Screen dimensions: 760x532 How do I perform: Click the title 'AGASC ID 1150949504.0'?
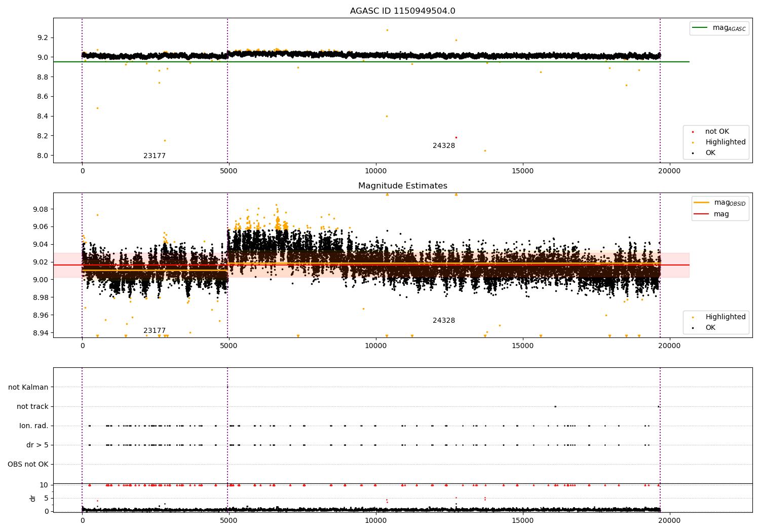tap(402, 11)
